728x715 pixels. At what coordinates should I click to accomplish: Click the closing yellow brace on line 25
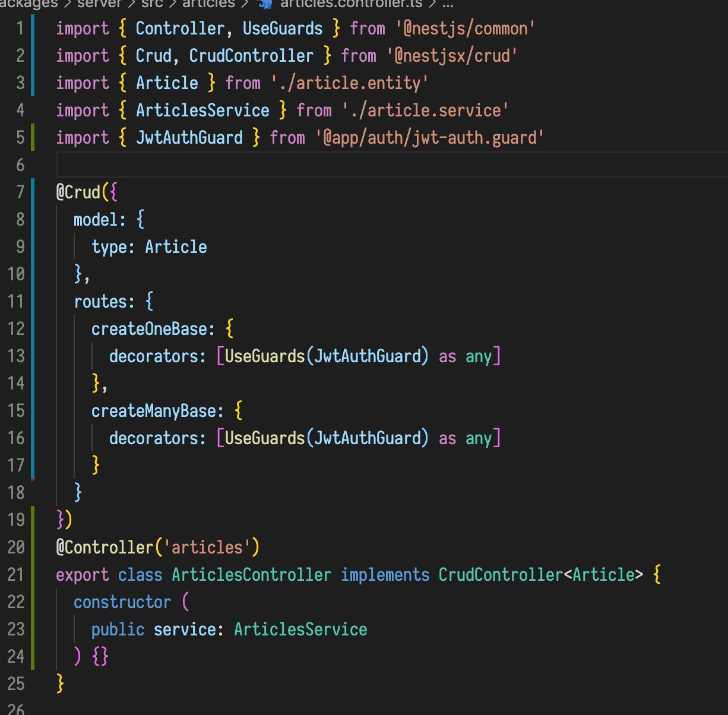pos(60,684)
